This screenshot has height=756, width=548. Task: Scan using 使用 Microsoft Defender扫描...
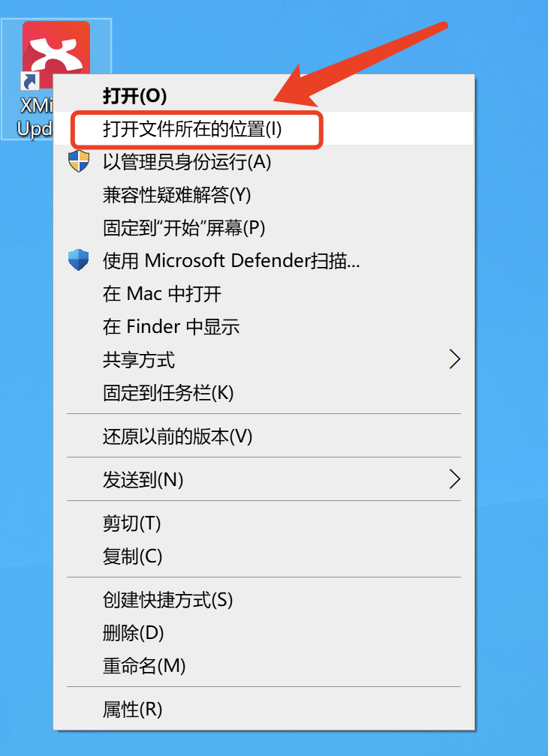click(231, 261)
